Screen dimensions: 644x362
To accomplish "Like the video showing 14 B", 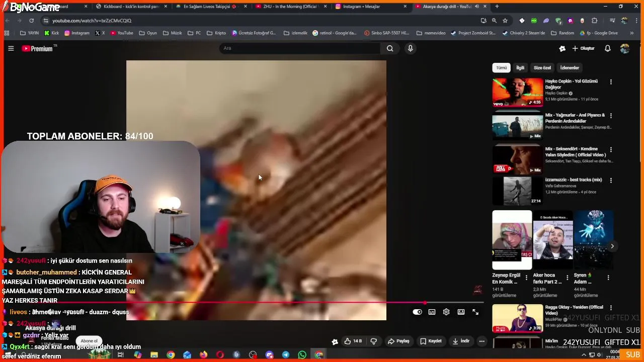I will [353, 341].
